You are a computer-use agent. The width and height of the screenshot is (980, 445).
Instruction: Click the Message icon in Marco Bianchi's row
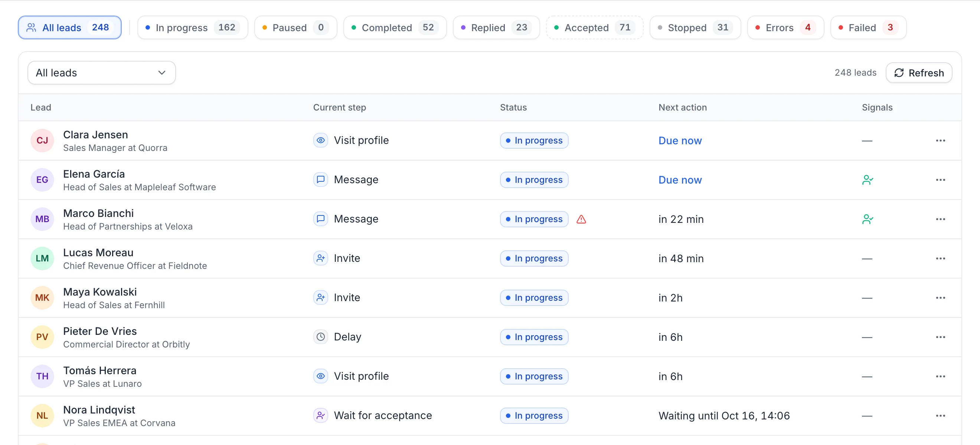(x=321, y=219)
